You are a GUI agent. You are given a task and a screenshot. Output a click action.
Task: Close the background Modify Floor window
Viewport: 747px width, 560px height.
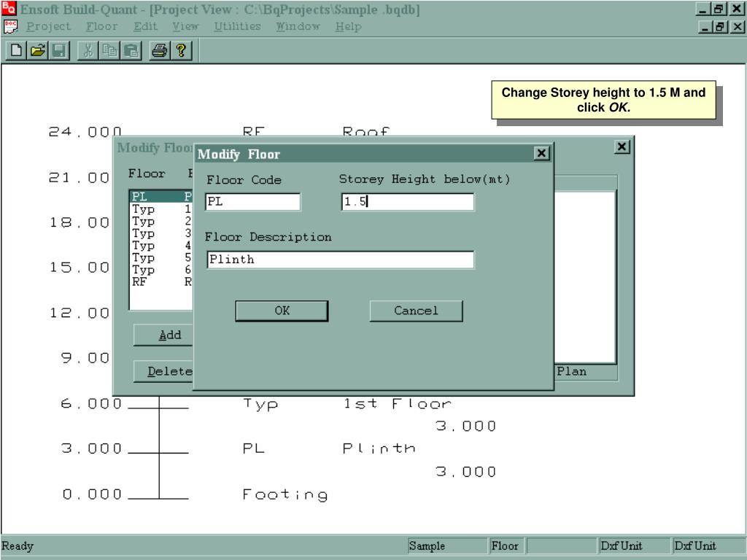pos(622,147)
